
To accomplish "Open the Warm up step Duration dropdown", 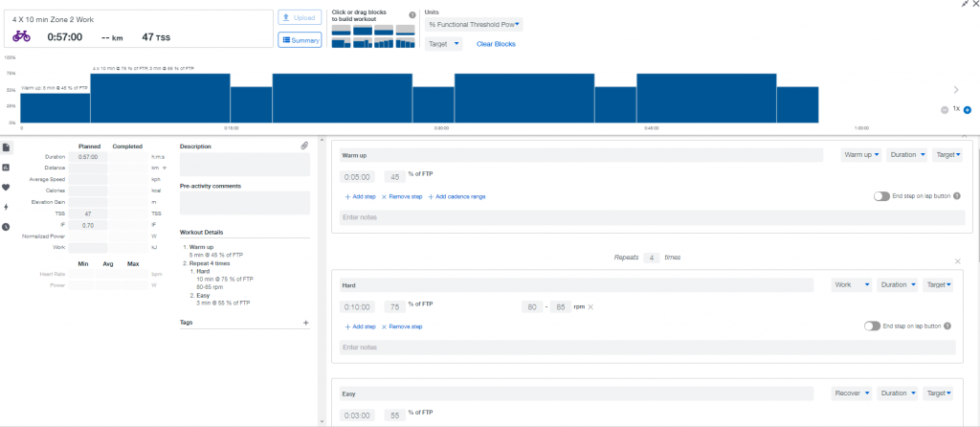I will (x=906, y=155).
